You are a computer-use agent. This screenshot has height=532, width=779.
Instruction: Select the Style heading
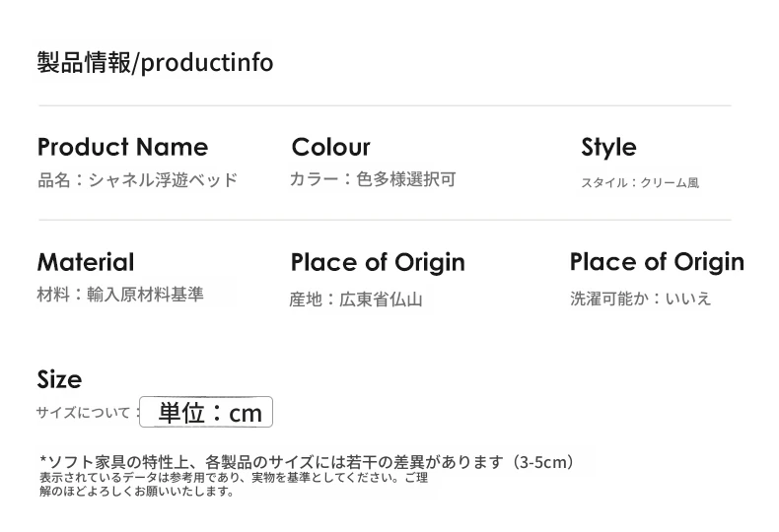point(608,148)
